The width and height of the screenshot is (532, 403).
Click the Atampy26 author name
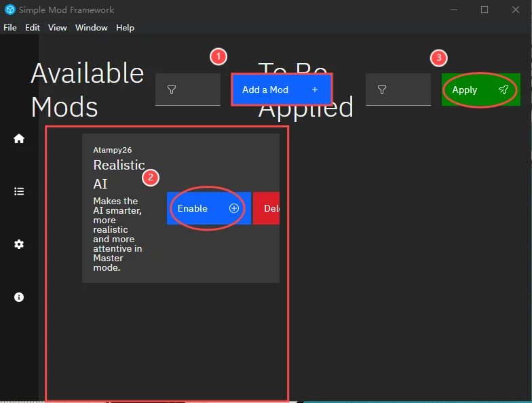(x=112, y=150)
